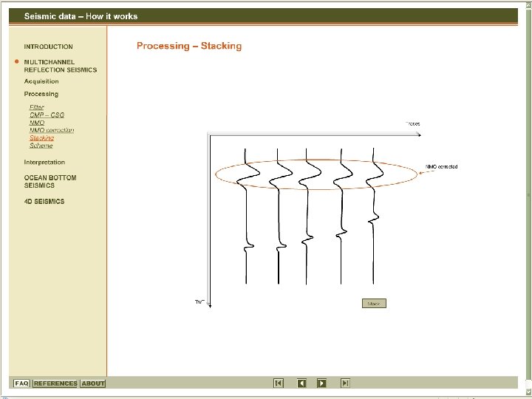The height and width of the screenshot is (399, 532).
Task: Open the Interpretation chapter
Action: [x=44, y=162]
